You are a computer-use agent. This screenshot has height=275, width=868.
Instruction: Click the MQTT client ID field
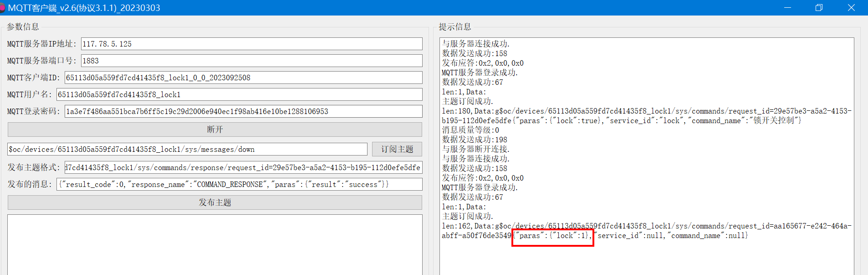click(x=243, y=78)
